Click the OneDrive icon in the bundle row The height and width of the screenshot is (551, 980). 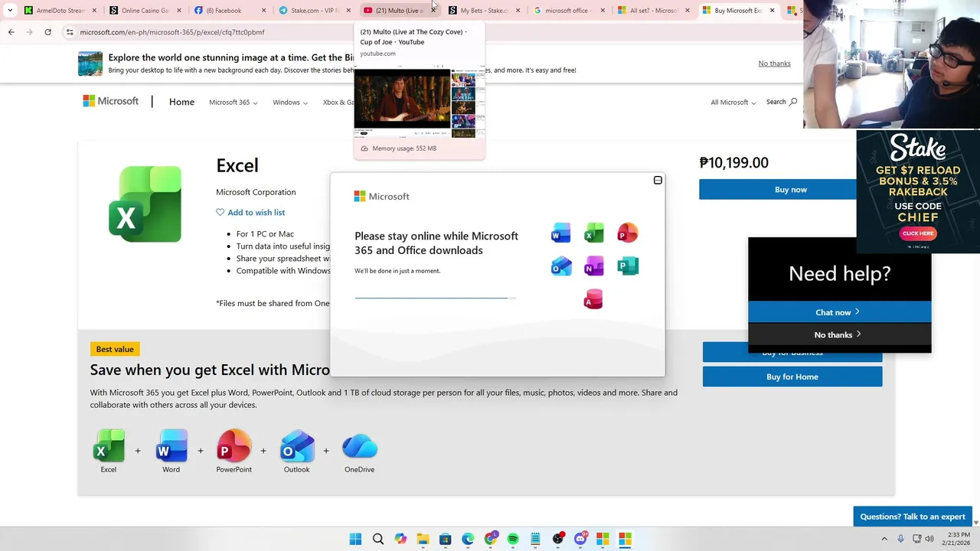tap(360, 446)
